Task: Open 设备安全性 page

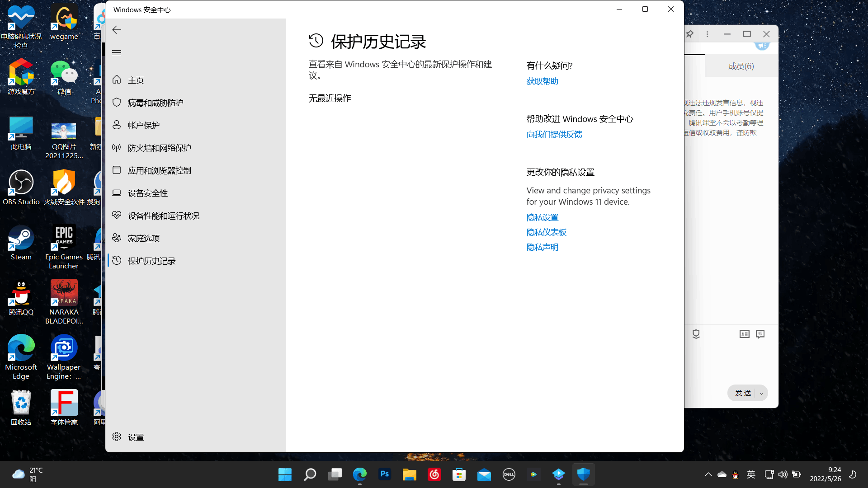Action: click(147, 193)
